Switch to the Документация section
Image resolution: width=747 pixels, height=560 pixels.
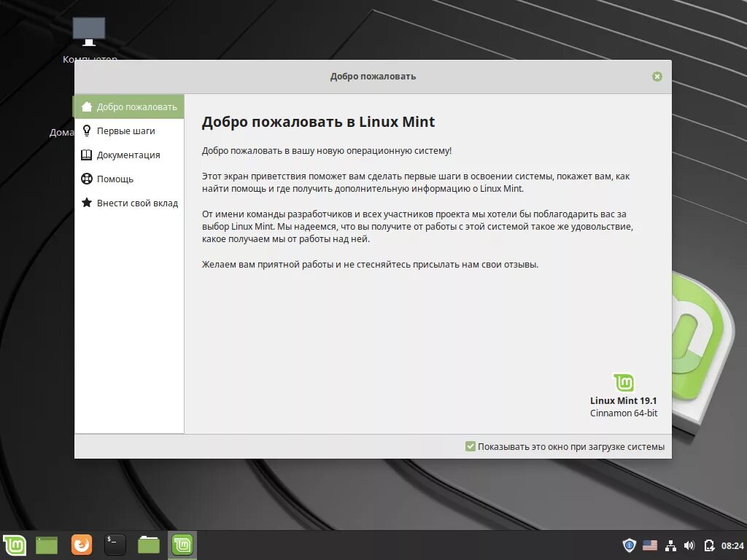point(128,155)
